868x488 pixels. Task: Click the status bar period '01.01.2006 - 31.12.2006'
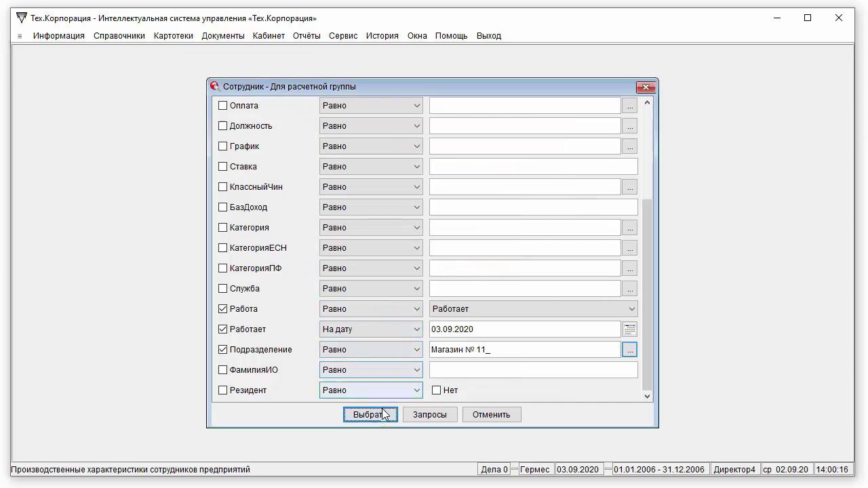pos(659,470)
